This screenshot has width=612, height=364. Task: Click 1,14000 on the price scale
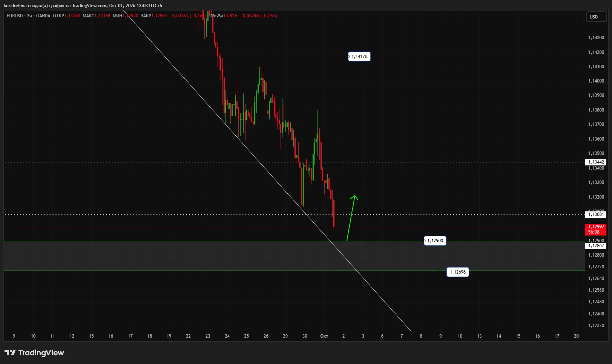(596, 81)
